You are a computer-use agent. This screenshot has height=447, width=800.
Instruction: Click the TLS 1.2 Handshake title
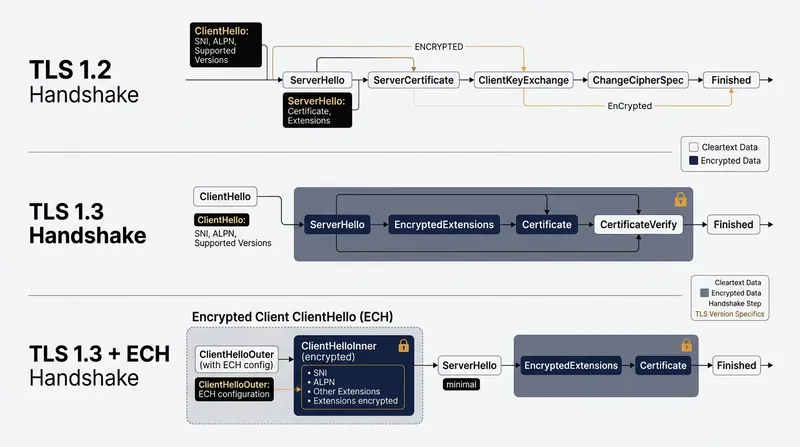coord(84,82)
